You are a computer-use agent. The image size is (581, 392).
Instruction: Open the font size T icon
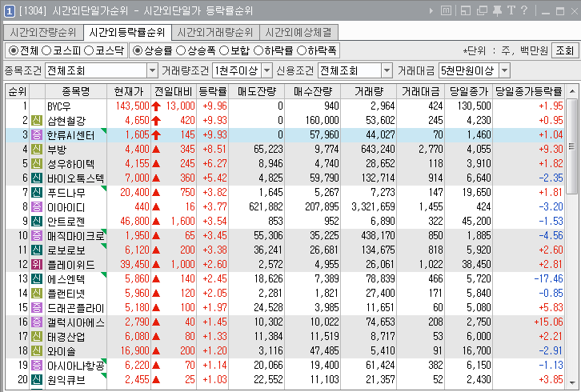(511, 10)
